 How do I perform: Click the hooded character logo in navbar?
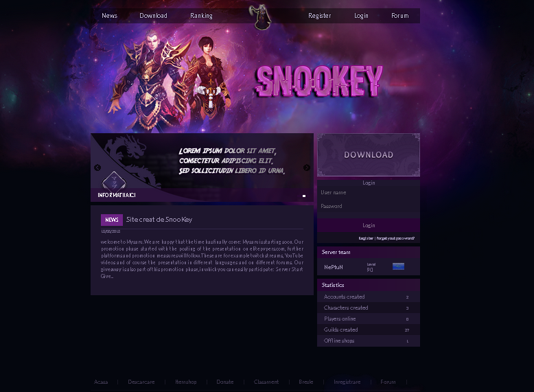point(261,16)
